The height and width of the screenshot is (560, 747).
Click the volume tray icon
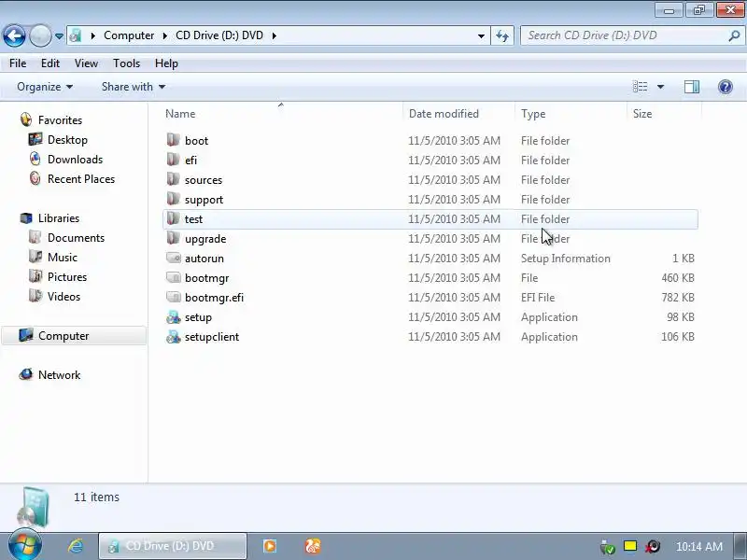pyautogui.click(x=653, y=546)
